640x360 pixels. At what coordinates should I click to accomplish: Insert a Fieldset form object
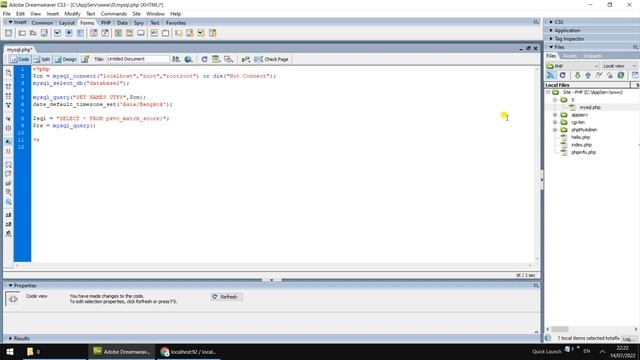pyautogui.click(x=165, y=33)
